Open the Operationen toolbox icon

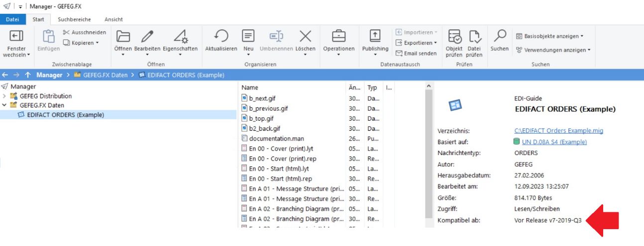[339, 36]
